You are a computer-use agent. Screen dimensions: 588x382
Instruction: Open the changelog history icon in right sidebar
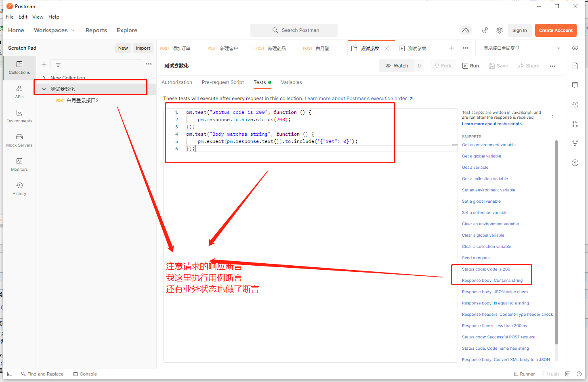(x=575, y=105)
